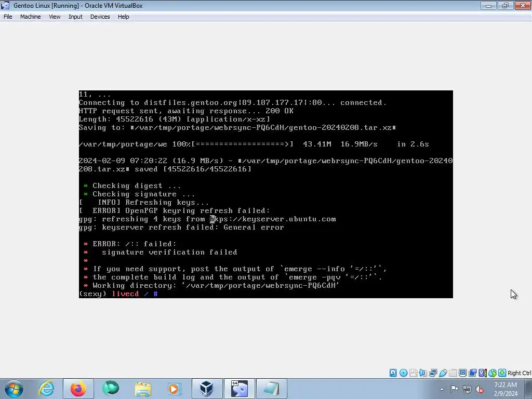This screenshot has height=399, width=532.
Task: Open the taskbar clock showing 7:22 AM
Action: [x=506, y=389]
